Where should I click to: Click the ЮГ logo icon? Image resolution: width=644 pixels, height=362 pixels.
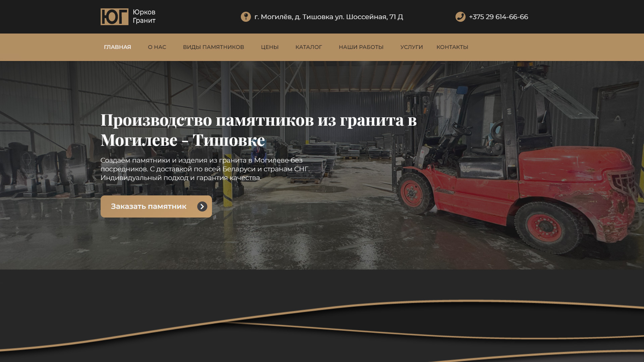point(114,17)
